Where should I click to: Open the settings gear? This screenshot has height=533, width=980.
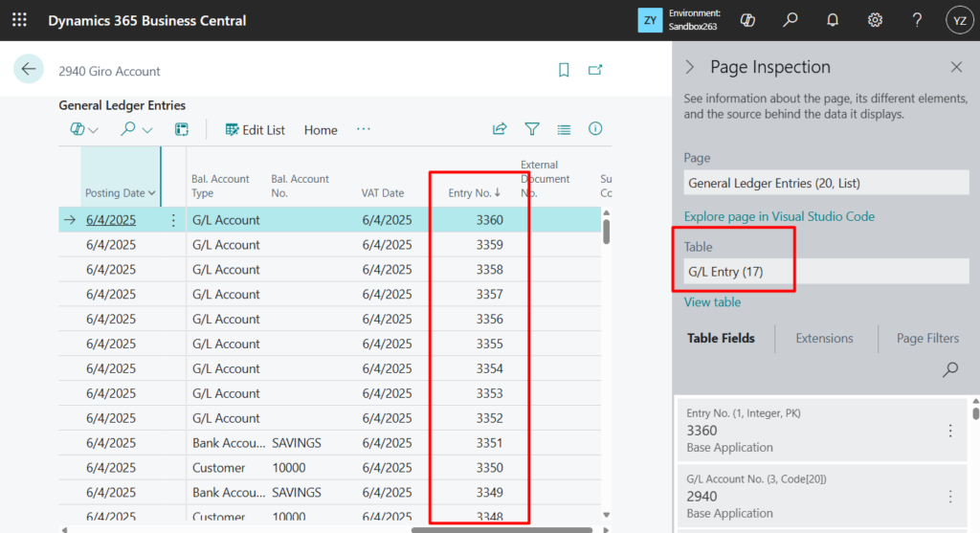pyautogui.click(x=875, y=20)
